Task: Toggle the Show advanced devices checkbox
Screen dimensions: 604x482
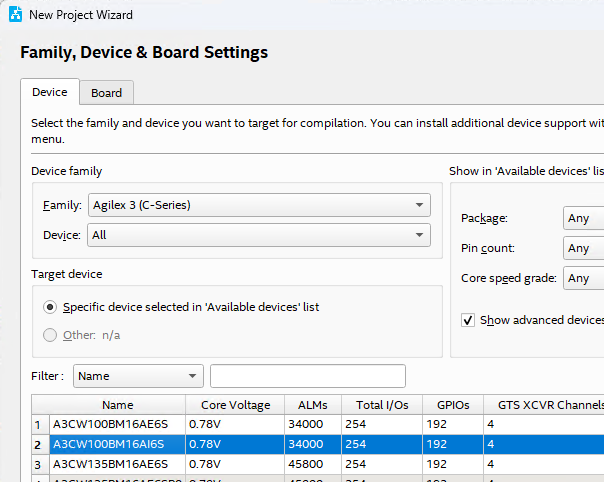Action: tap(468, 320)
